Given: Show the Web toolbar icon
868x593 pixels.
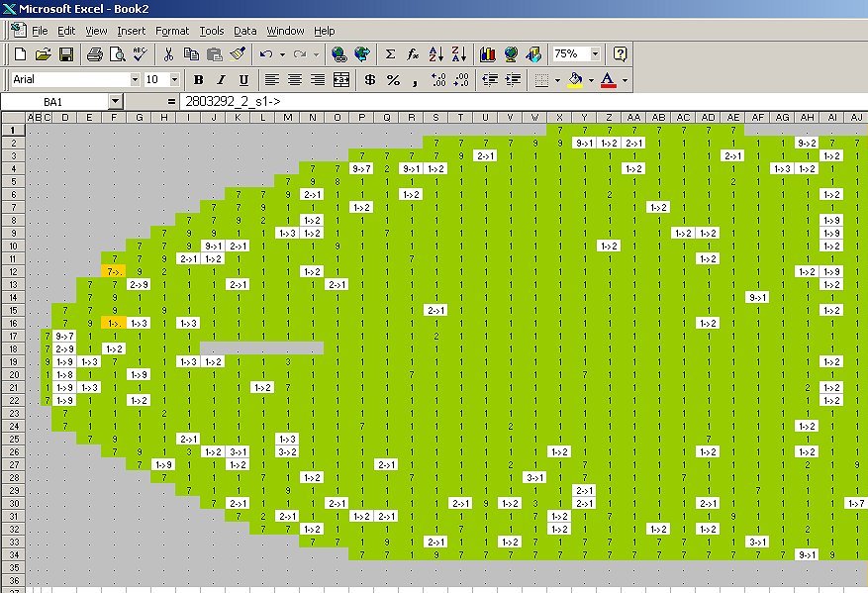Looking at the screenshot, I should click(x=362, y=54).
